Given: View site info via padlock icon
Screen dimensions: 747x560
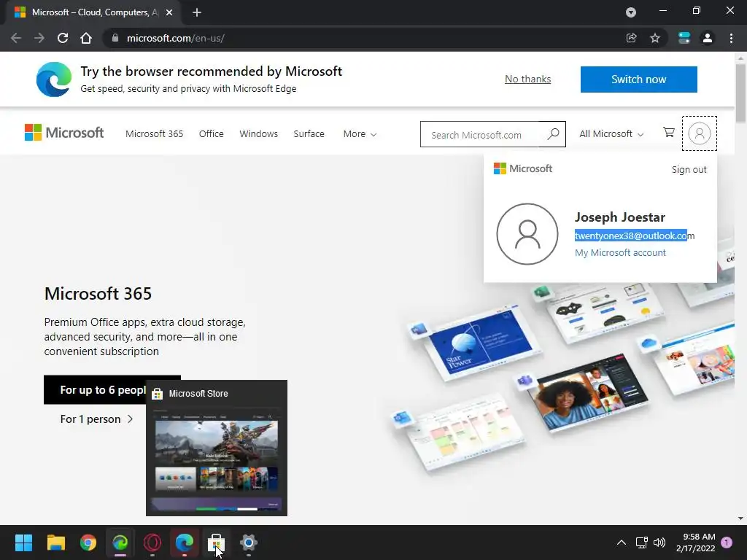Looking at the screenshot, I should coord(115,38).
